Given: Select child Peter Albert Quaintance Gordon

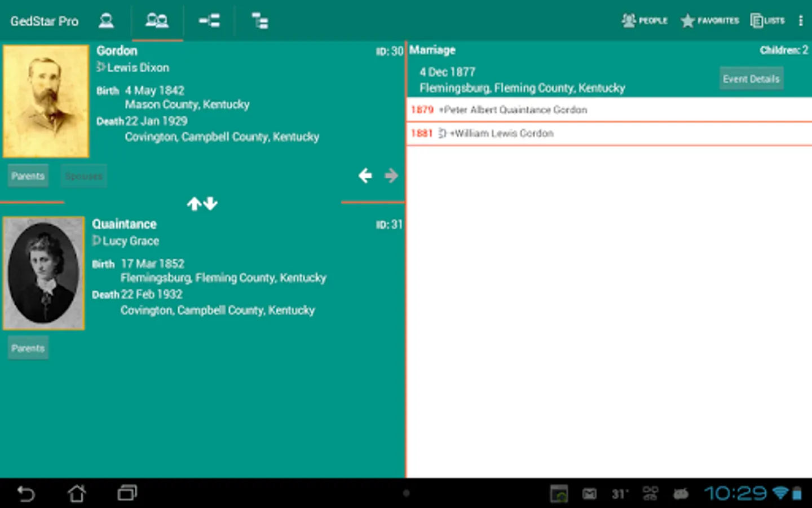Looking at the screenshot, I should (x=609, y=110).
